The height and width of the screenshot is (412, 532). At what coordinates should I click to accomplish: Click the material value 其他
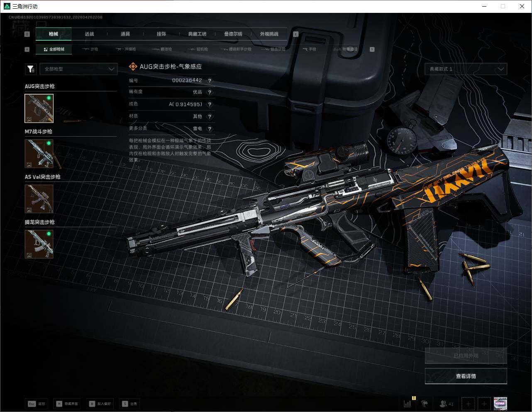click(198, 116)
